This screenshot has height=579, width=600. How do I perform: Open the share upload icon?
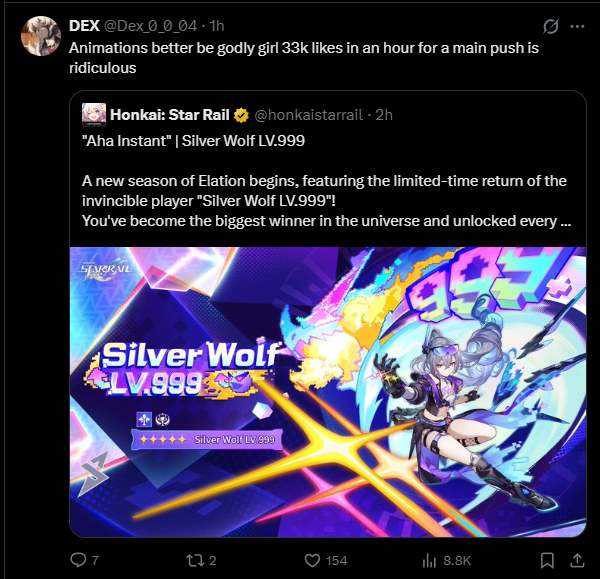(x=577, y=560)
